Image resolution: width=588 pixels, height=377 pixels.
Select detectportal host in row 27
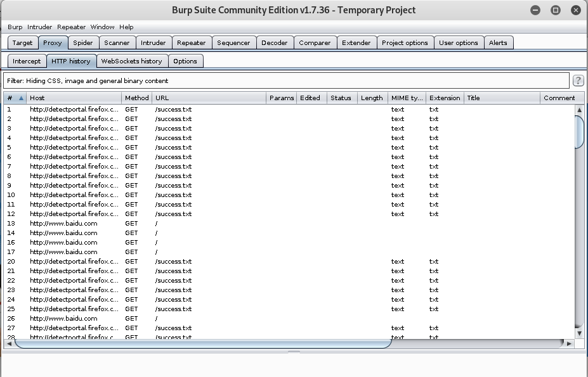(x=74, y=328)
